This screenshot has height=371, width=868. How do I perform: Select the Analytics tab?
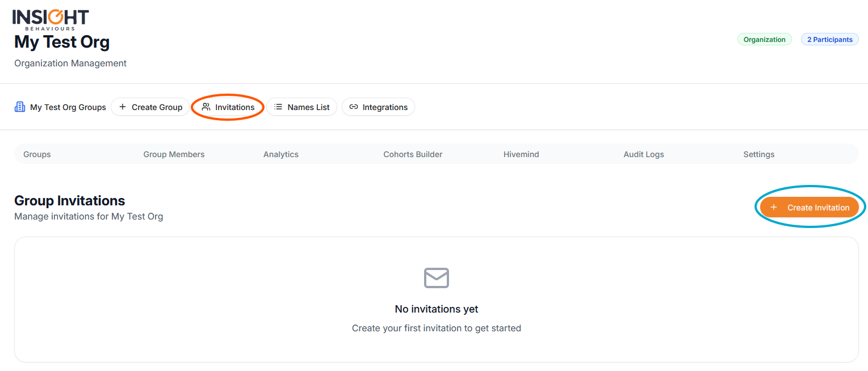click(x=281, y=154)
